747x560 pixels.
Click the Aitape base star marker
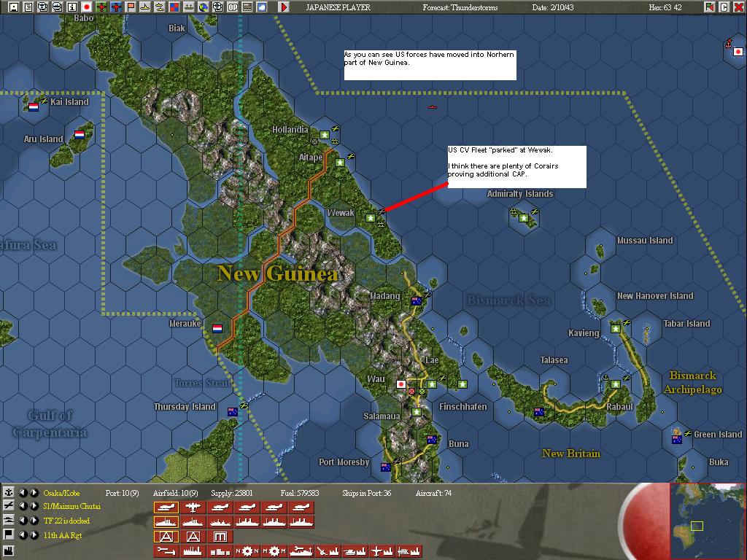point(340,163)
